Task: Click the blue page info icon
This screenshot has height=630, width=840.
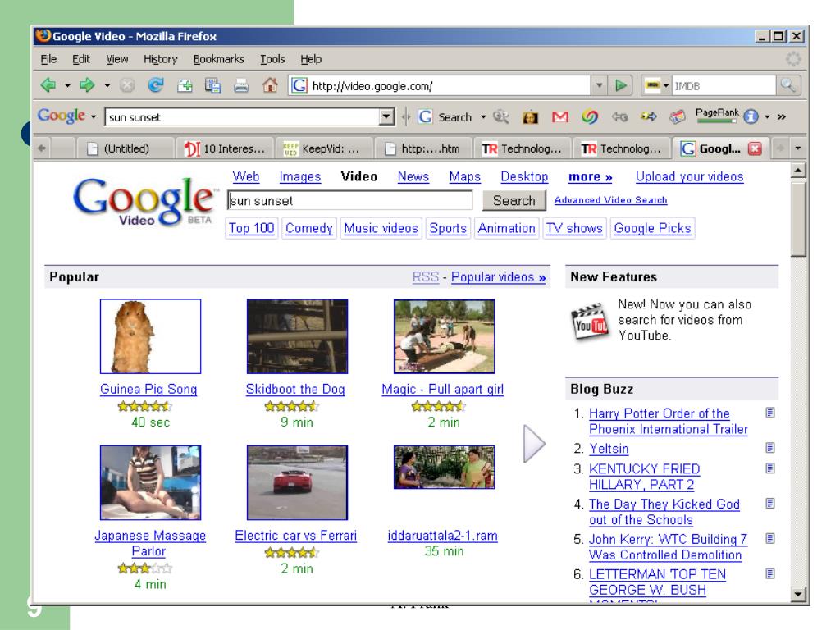Action: [x=751, y=116]
